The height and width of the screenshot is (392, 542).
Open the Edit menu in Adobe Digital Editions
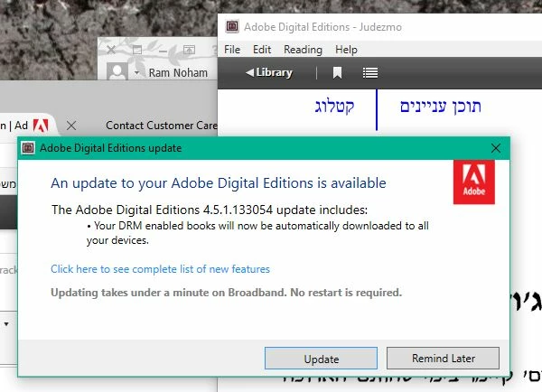coord(262,50)
